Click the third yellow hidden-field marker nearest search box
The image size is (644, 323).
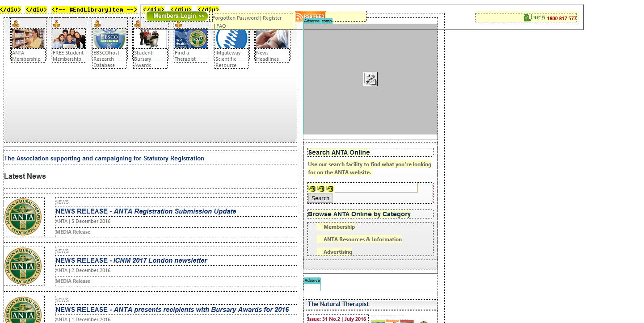[x=330, y=189]
